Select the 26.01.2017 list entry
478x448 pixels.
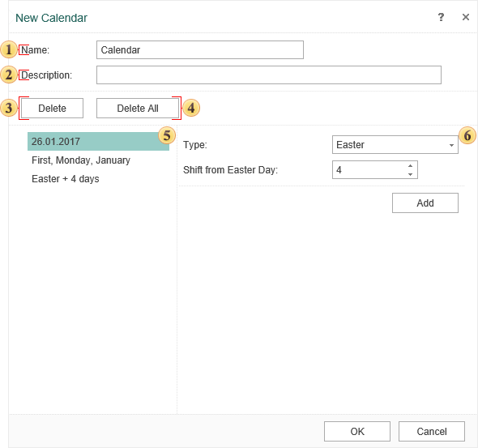[x=98, y=142]
